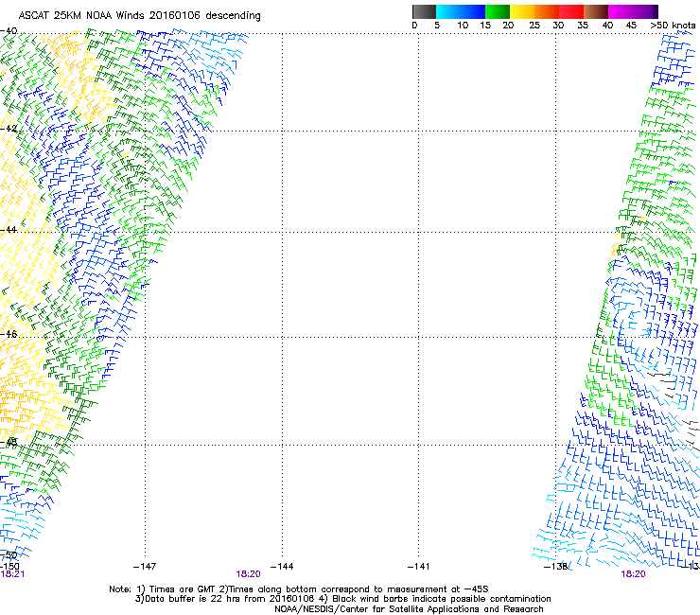The image size is (700, 615).
Task: Click the purple 18:21 time label
Action: pyautogui.click(x=12, y=574)
